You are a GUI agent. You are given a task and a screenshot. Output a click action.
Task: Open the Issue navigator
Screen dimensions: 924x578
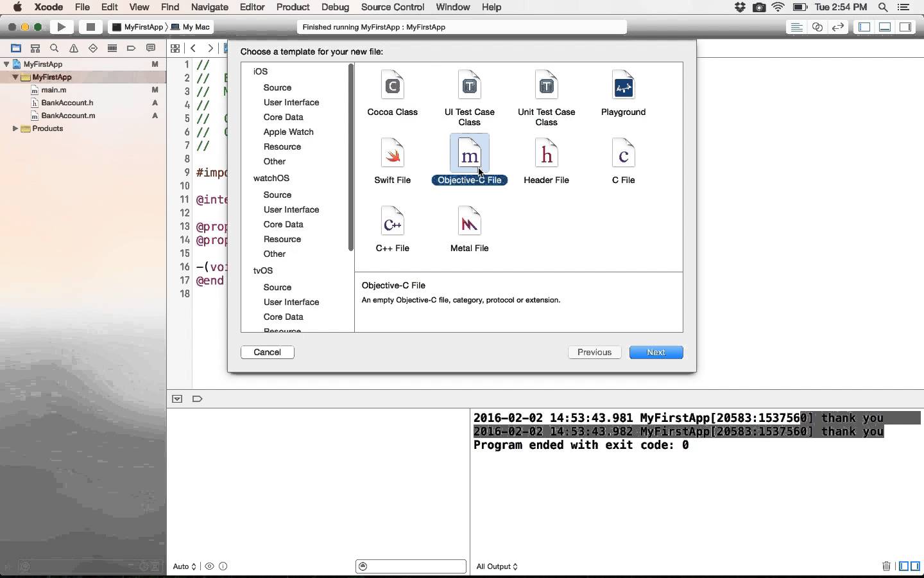(74, 48)
